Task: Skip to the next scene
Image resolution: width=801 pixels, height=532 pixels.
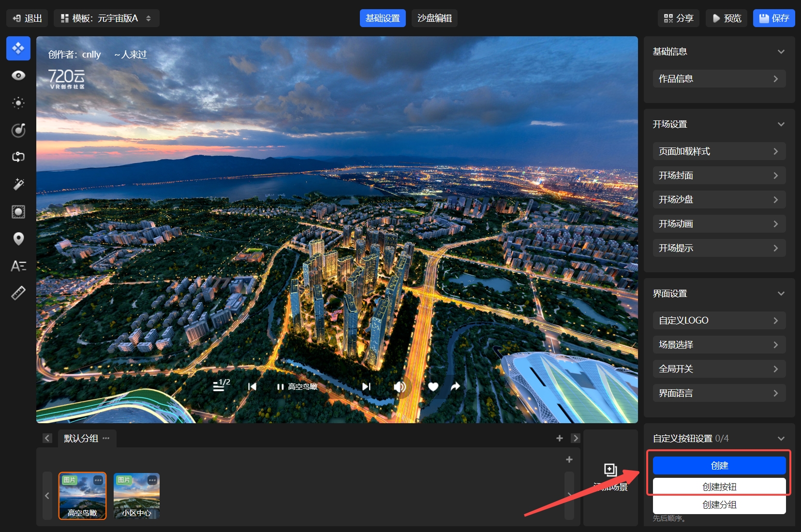Action: pyautogui.click(x=366, y=386)
